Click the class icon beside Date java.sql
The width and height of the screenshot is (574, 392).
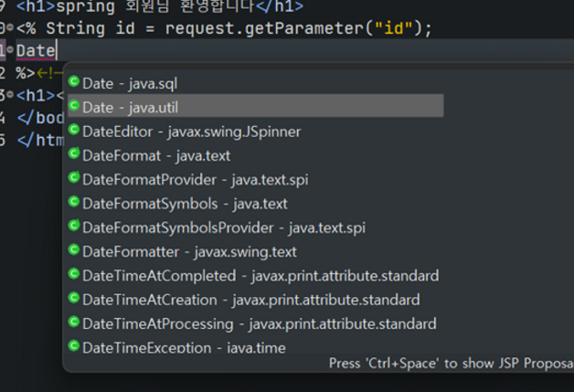(74, 81)
